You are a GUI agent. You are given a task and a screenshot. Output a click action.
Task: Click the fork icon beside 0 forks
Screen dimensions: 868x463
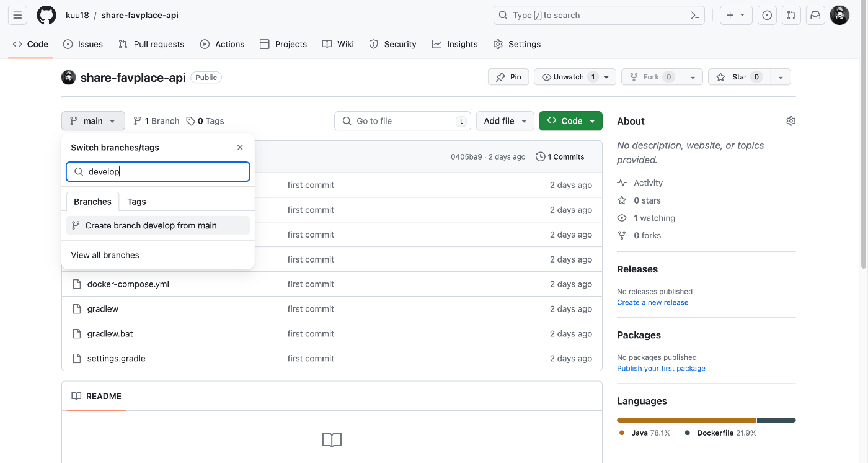(x=622, y=235)
